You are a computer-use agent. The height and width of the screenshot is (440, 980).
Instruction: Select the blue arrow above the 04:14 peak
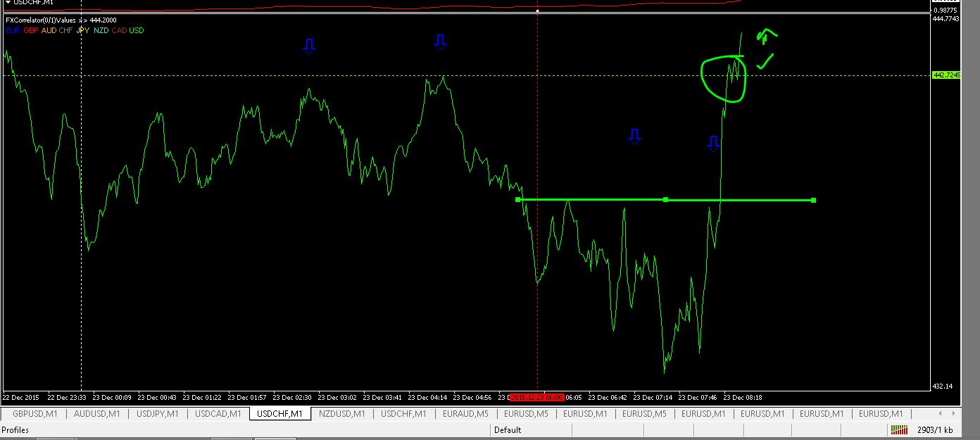click(440, 42)
